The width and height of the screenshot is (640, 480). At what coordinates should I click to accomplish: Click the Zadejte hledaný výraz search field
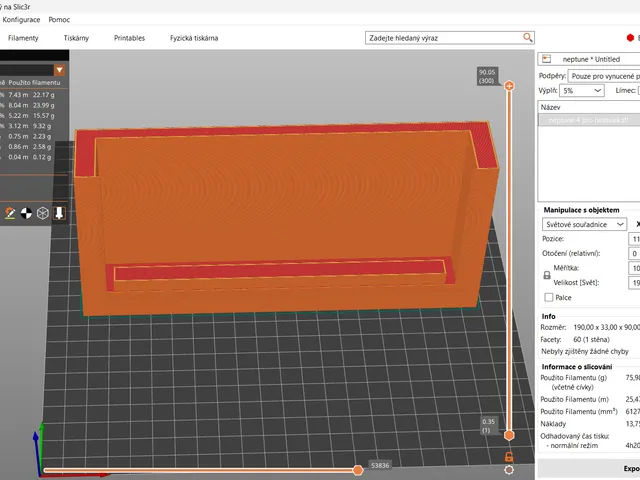(444, 38)
